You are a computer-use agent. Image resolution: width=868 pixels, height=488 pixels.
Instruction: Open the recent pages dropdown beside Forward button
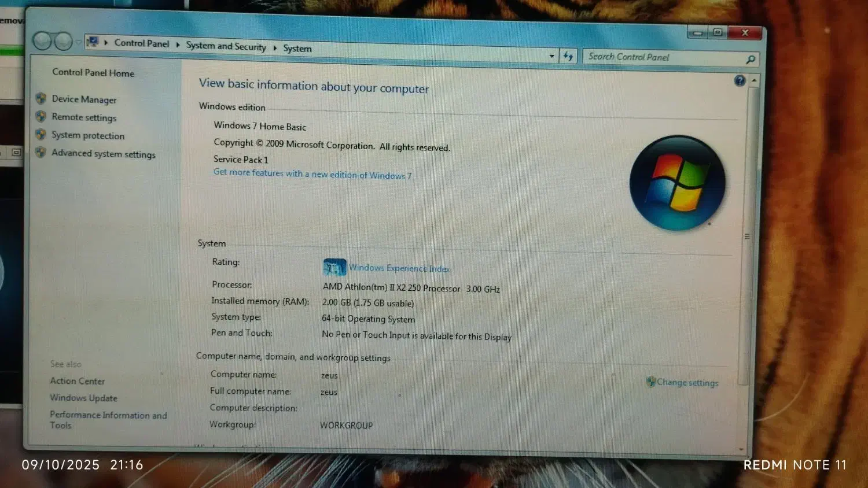79,42
